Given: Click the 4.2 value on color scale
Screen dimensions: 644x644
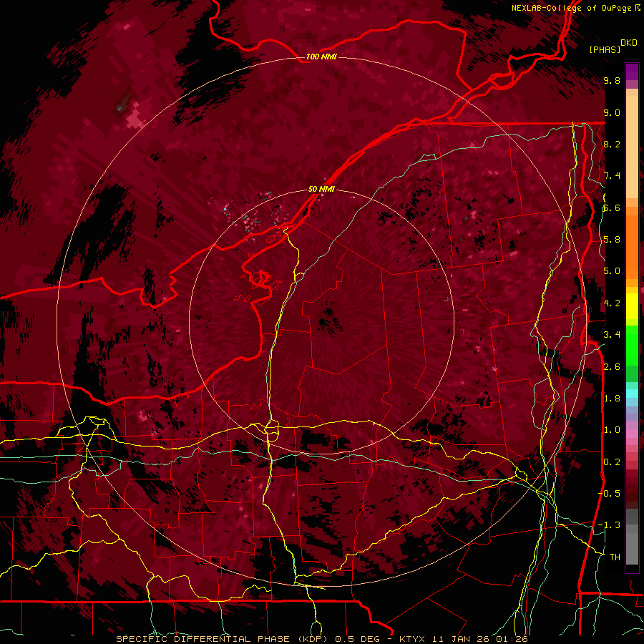Looking at the screenshot, I should coord(612,303).
